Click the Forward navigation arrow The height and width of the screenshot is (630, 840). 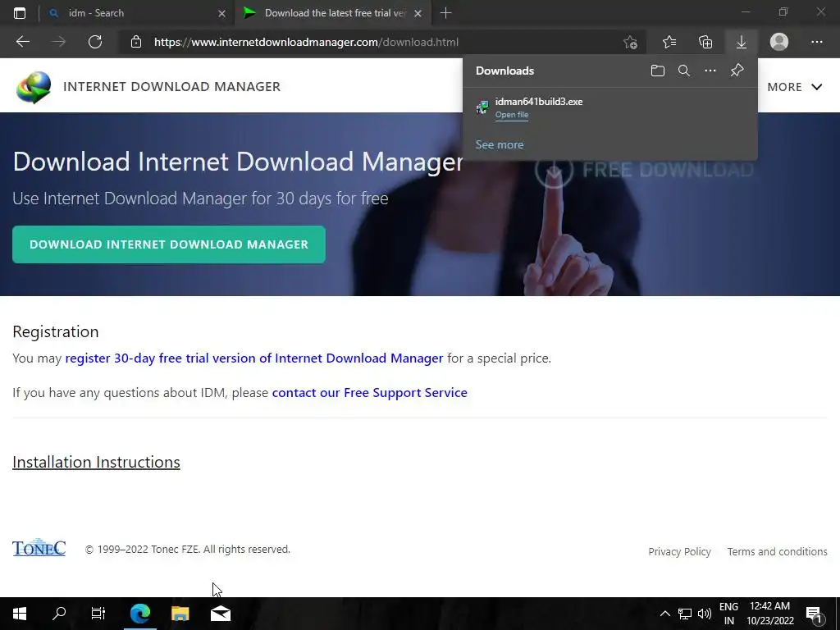click(x=58, y=42)
